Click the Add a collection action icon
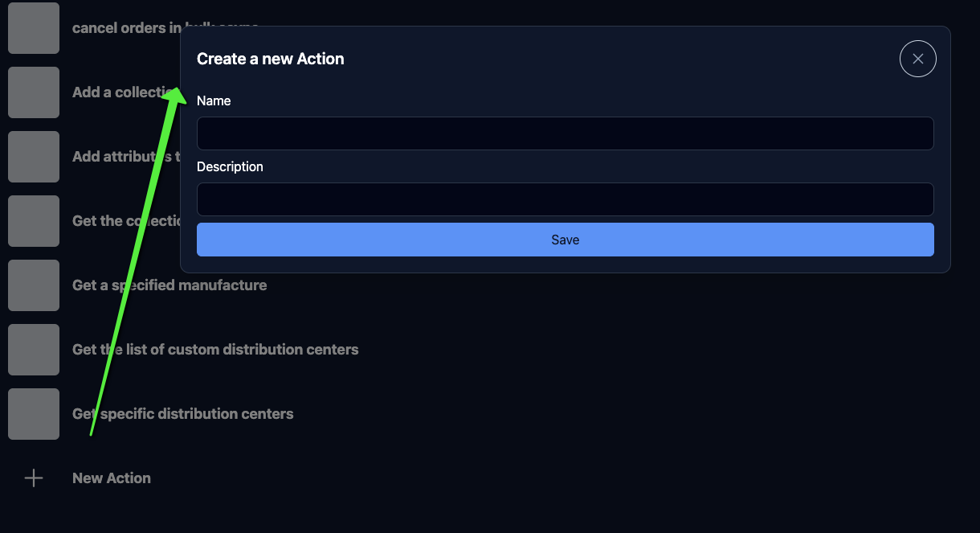The width and height of the screenshot is (980, 533). click(x=34, y=92)
